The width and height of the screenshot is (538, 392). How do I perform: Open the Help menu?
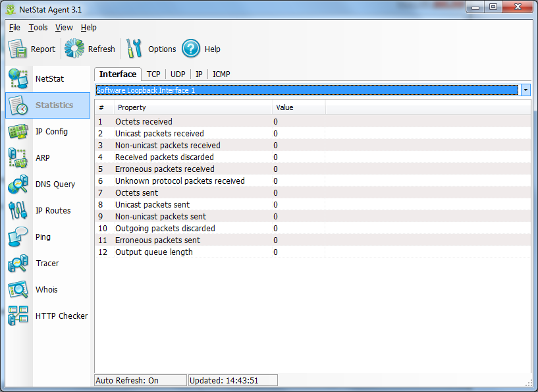[88, 28]
